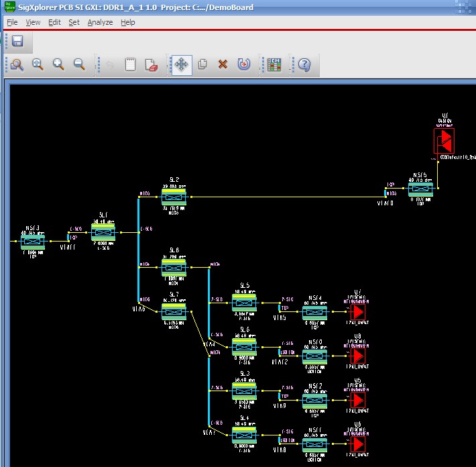This screenshot has width=476, height=467.
Task: Click the Zoom Out magnifier
Action: coord(79,64)
